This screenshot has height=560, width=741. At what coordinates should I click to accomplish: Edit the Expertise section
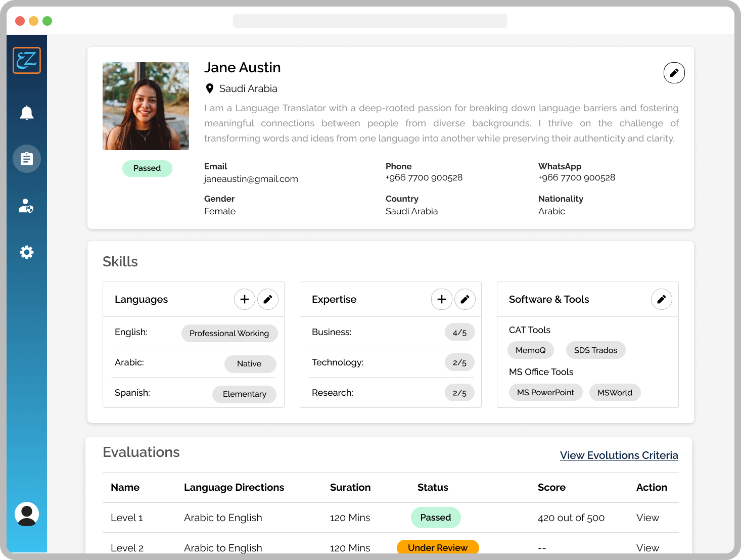point(465,299)
